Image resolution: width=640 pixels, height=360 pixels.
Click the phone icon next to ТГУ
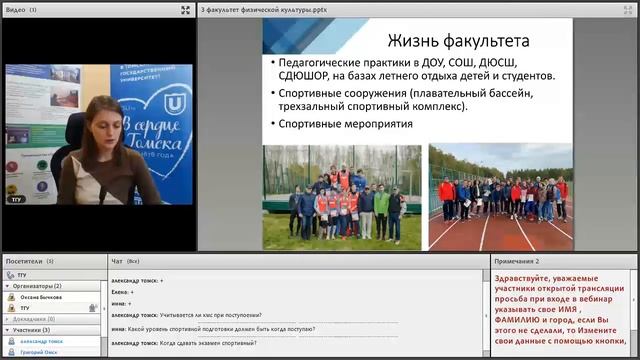click(10, 275)
